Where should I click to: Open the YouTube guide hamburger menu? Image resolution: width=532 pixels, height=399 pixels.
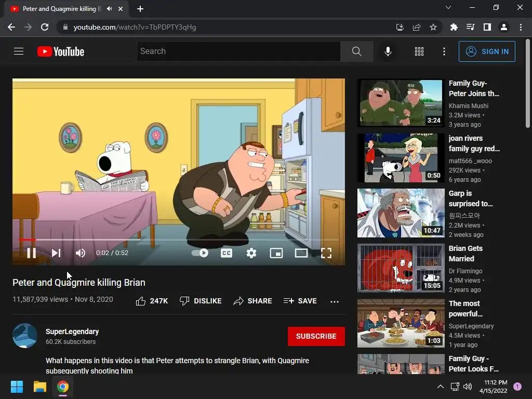[19, 51]
